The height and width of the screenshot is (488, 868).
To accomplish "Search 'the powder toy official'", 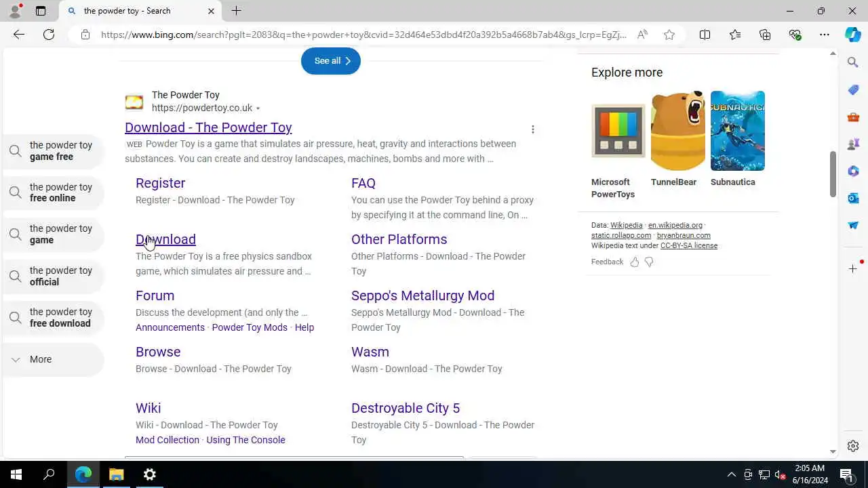I will pos(53,276).
